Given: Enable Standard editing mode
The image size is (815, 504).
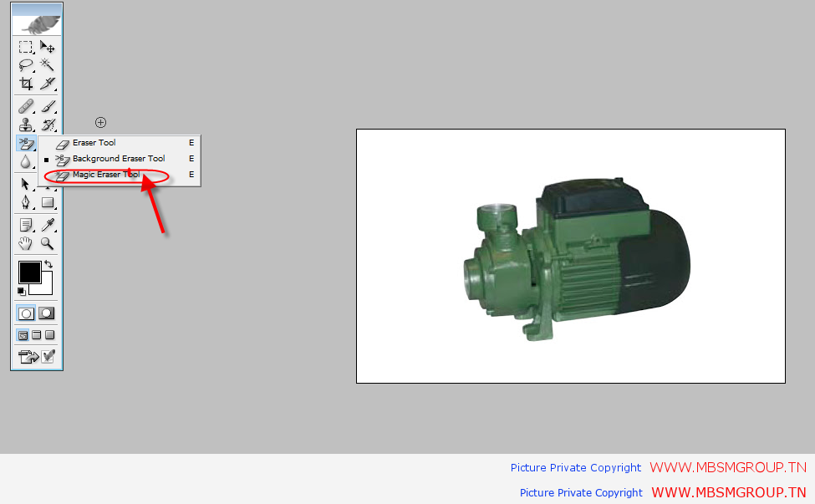Looking at the screenshot, I should (27, 313).
